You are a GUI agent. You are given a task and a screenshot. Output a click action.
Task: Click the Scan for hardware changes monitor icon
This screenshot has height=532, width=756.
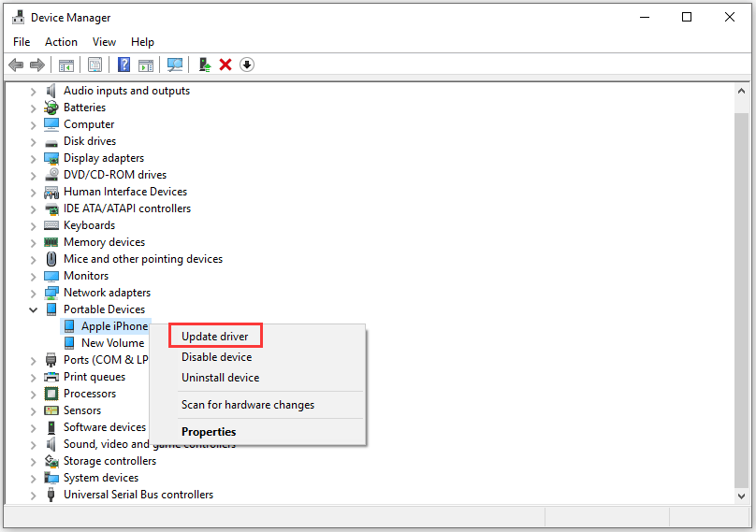click(175, 65)
